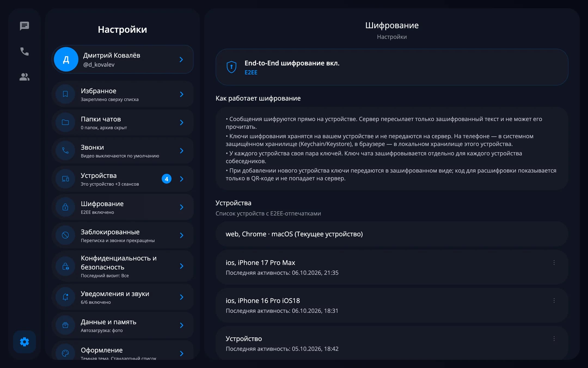This screenshot has height=368, width=588.
Task: Open Данные и память settings
Action: click(x=122, y=325)
